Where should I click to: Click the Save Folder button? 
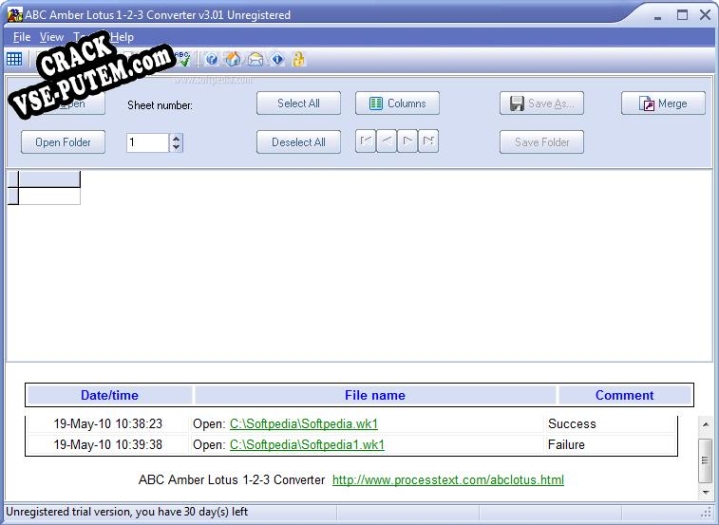(x=542, y=142)
